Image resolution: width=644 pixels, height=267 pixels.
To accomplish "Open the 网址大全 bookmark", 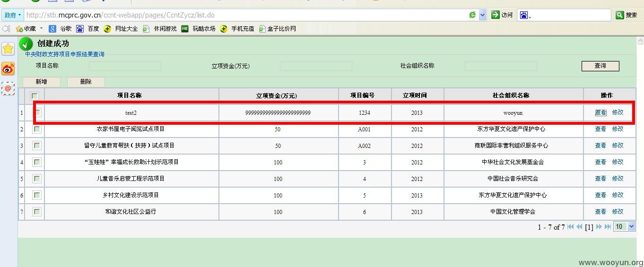I will (x=121, y=29).
